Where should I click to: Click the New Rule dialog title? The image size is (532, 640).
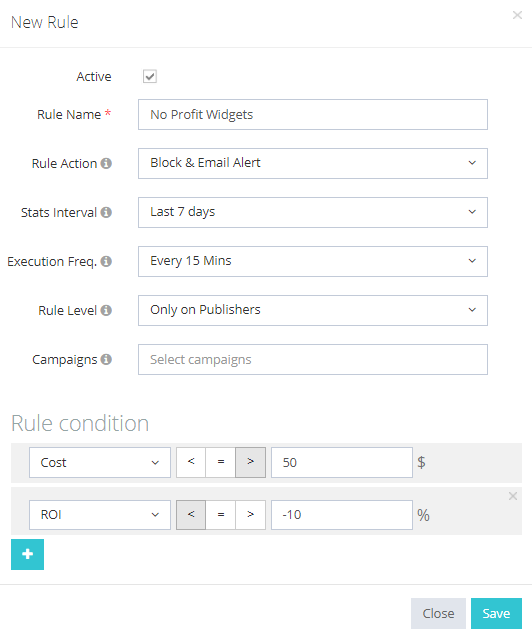click(45, 22)
